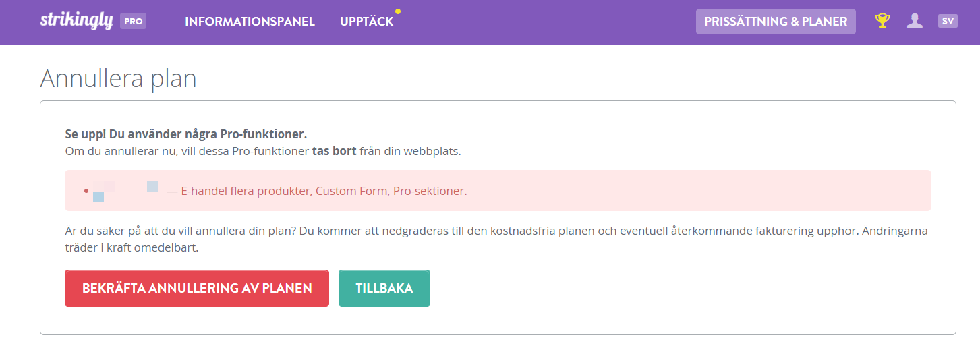The image size is (980, 352).
Task: Click the PRO badge beside the logo
Action: coord(134,21)
